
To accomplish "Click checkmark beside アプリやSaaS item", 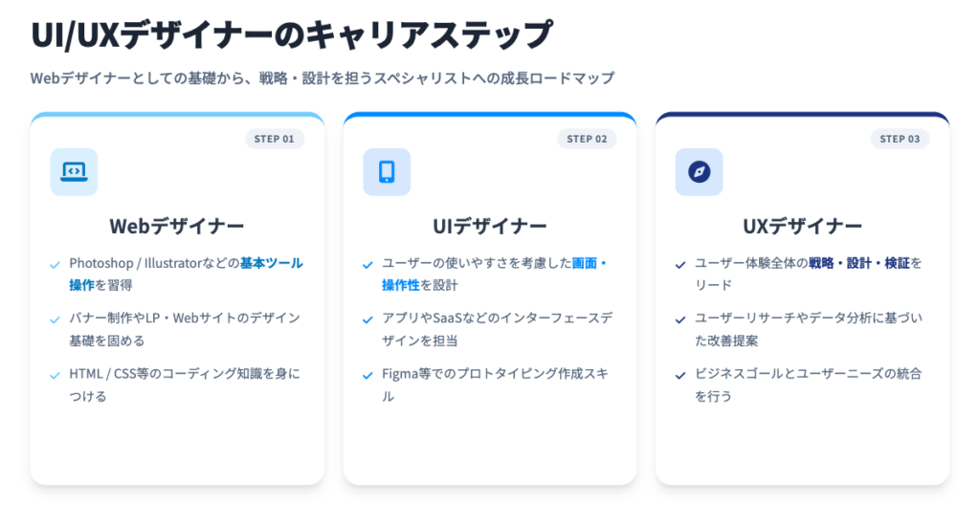I will point(367,319).
